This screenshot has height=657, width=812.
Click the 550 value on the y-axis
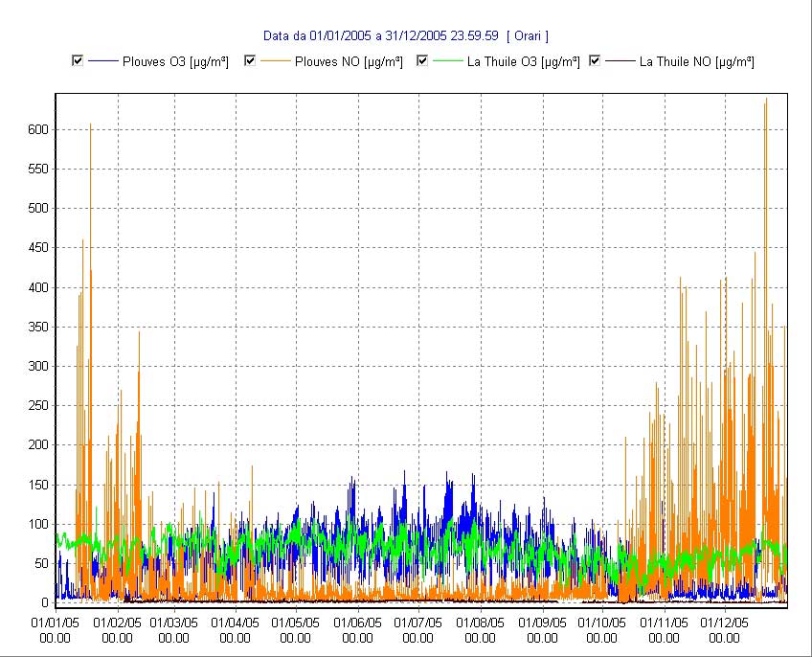pos(37,169)
